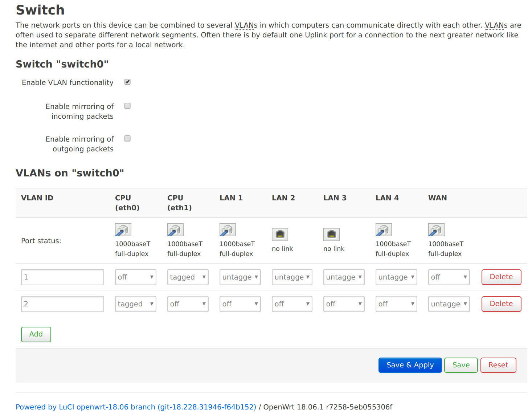Uncheck Enable VLAN functionality checkbox
532x420 pixels.
[127, 82]
